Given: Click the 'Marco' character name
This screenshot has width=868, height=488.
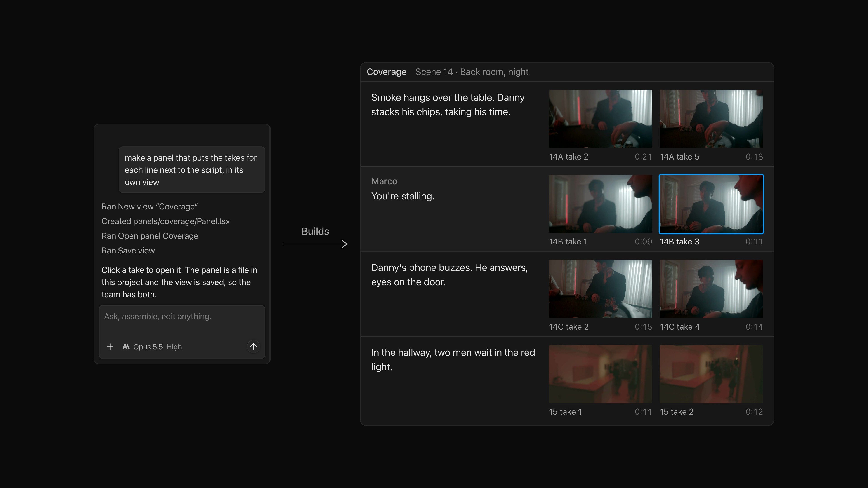Looking at the screenshot, I should [x=384, y=181].
